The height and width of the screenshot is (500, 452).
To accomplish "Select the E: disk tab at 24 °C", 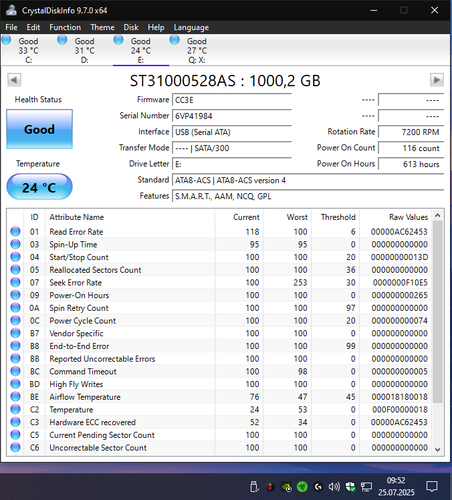I will pos(140,50).
